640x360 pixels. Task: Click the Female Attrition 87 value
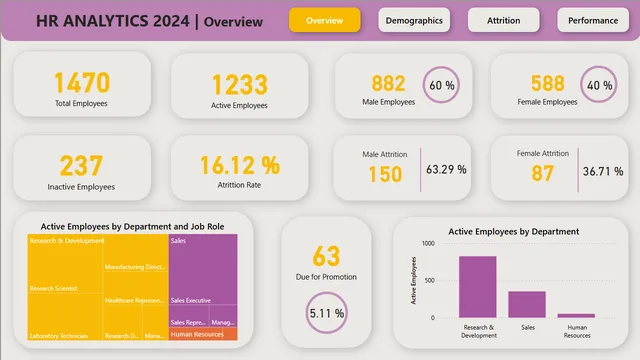[542, 173]
